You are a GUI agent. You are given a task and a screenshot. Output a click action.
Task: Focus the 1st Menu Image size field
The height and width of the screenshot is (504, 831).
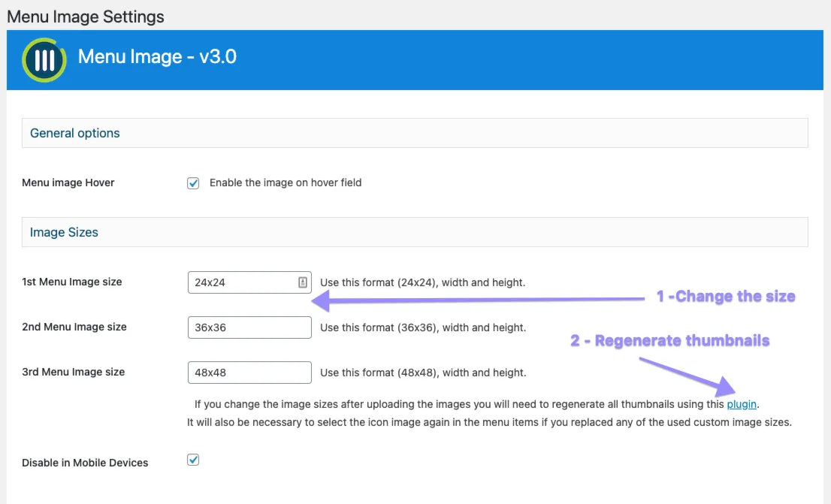tap(249, 282)
